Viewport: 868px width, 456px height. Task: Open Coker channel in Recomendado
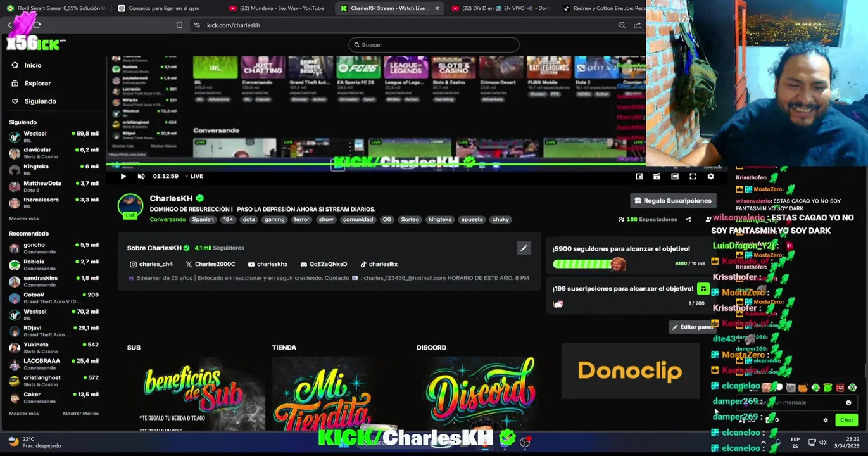tap(54, 397)
